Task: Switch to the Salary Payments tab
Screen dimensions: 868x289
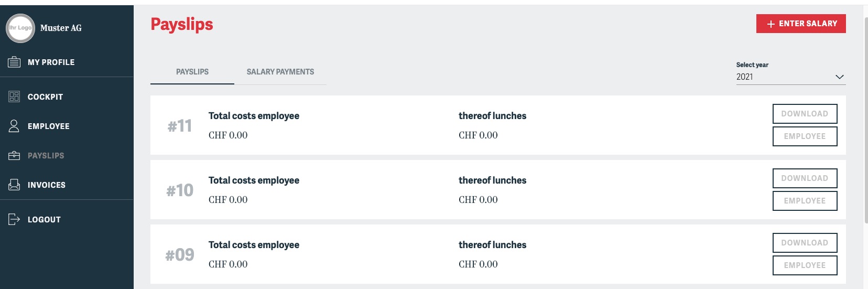Action: [x=280, y=72]
